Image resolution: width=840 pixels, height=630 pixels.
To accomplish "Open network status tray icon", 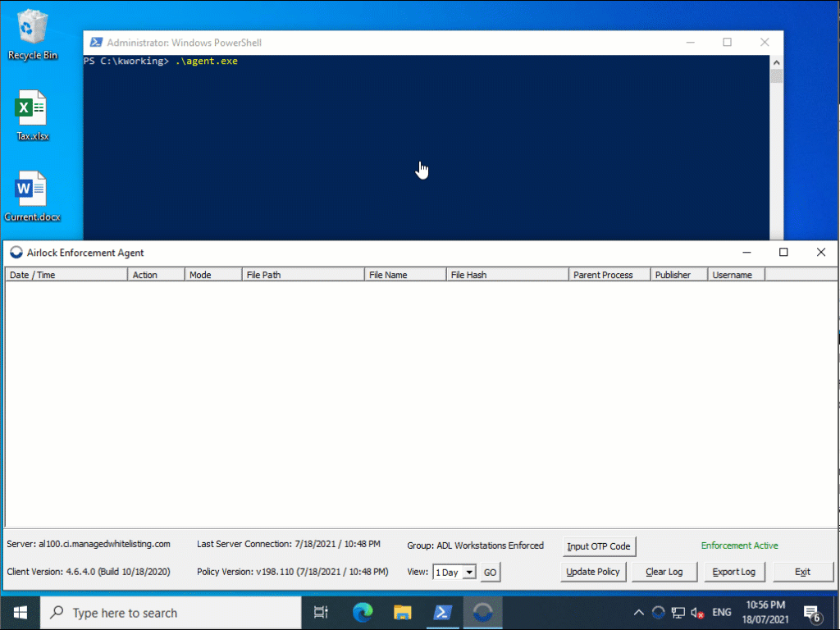I will click(x=678, y=612).
